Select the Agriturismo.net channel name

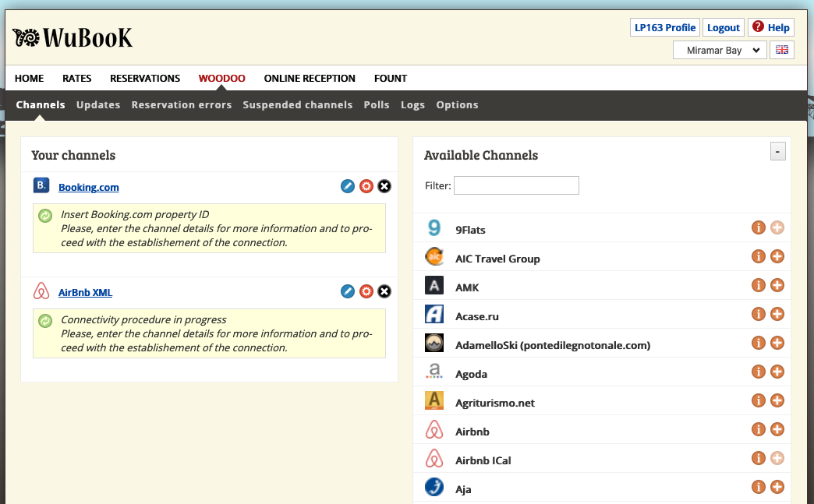pos(495,403)
